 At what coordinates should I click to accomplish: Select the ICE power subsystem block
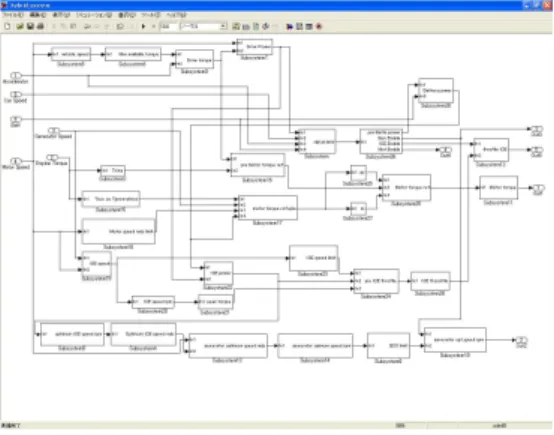219,274
